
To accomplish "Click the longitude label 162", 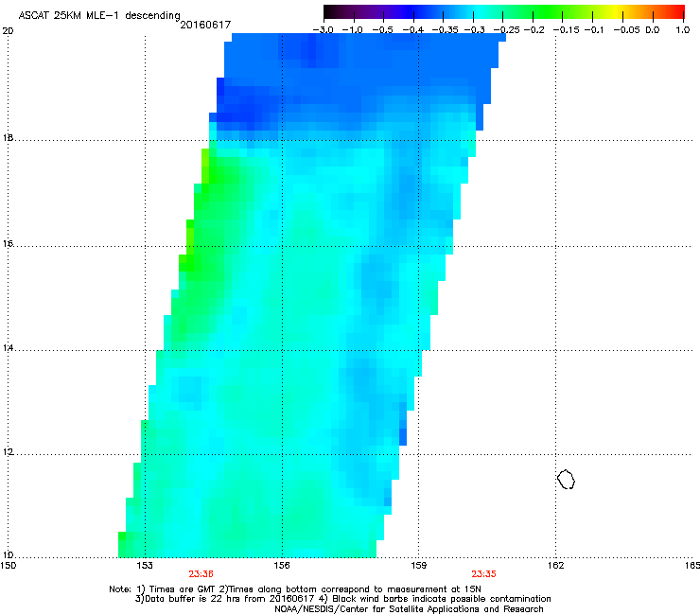I will pos(555,566).
